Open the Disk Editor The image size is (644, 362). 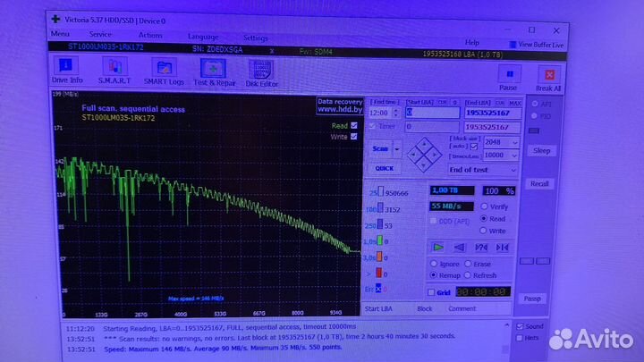pyautogui.click(x=261, y=71)
